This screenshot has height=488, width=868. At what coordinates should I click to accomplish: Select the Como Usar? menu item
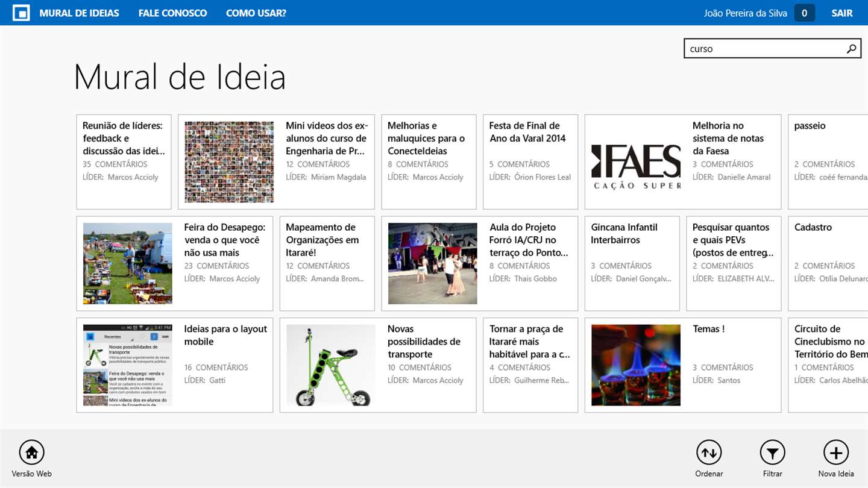point(256,13)
